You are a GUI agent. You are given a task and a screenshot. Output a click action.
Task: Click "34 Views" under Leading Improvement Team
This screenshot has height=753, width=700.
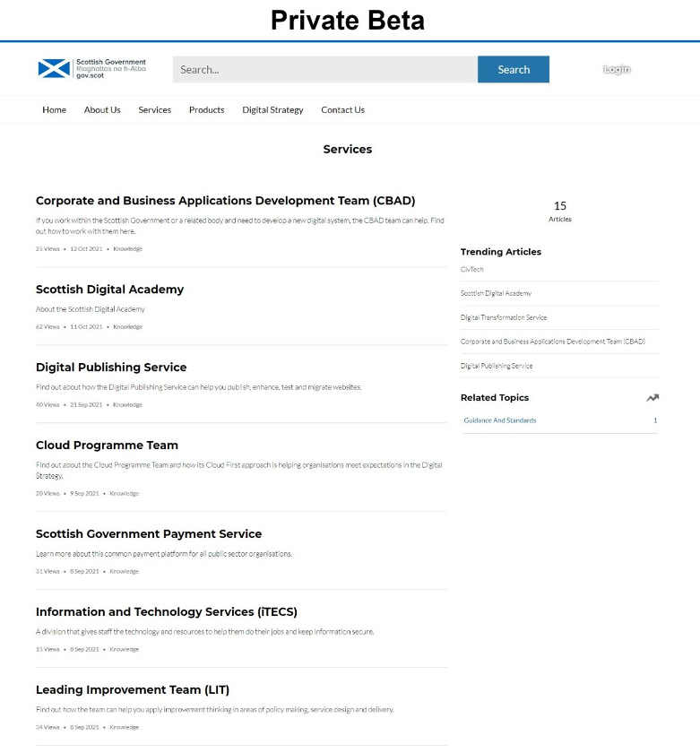[x=48, y=727]
